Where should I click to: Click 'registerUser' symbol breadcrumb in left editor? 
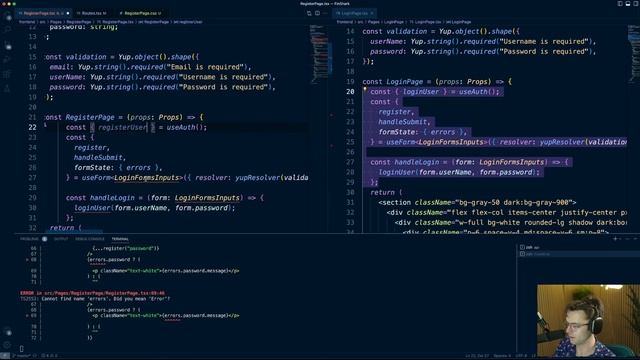[x=188, y=22]
